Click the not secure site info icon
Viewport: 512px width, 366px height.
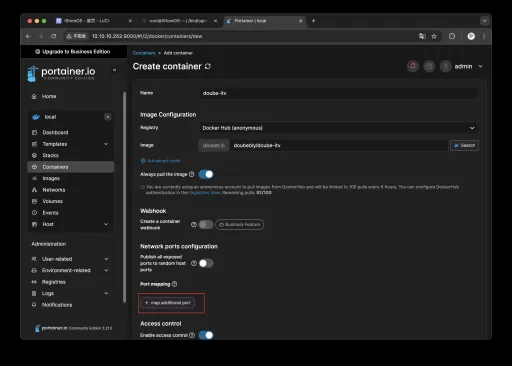point(77,36)
